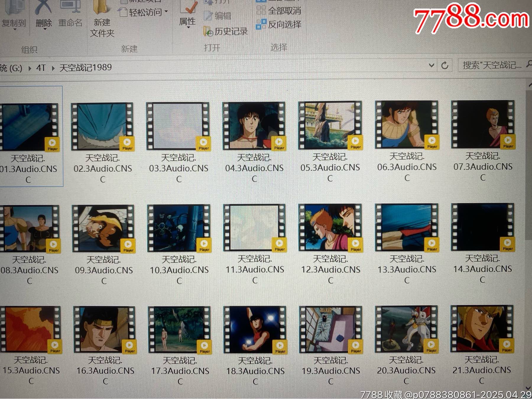Select video 天空战记.06.3Audio.CNSC

(407, 141)
